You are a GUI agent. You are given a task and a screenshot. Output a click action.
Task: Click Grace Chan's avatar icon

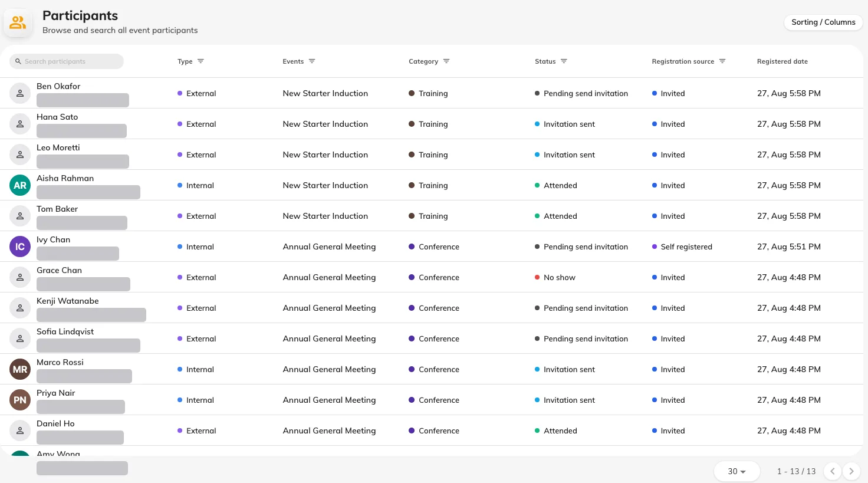coord(20,277)
